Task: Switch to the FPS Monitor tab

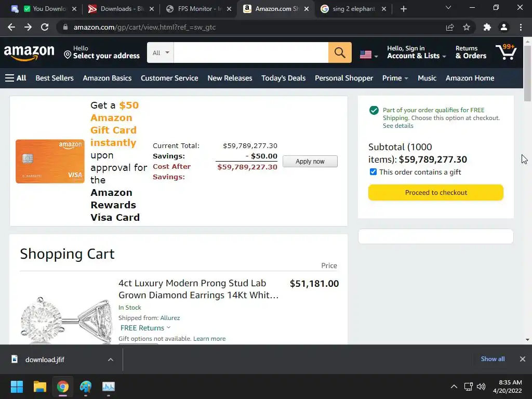Action: click(198, 9)
